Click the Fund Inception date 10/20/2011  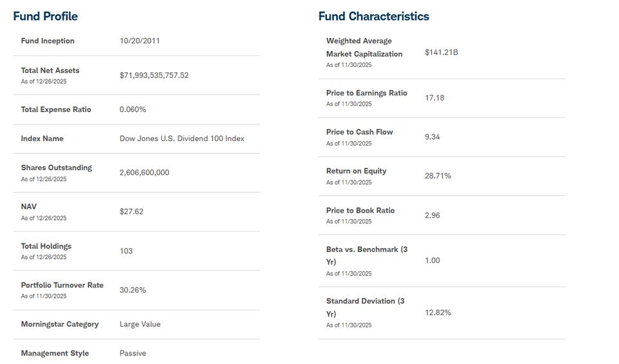pos(139,41)
